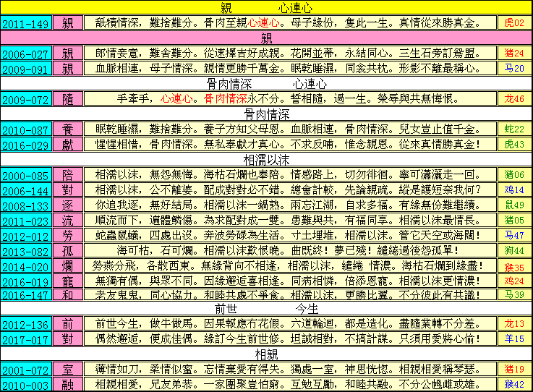533x392 pixels.
Task: Click issue number 2016-147
Action: pos(26,294)
